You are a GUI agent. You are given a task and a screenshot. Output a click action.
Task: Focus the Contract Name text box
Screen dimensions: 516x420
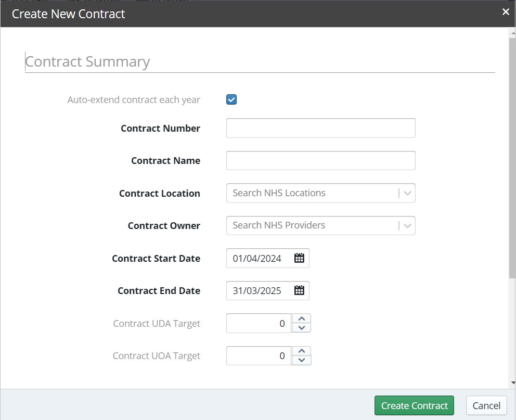click(x=320, y=160)
